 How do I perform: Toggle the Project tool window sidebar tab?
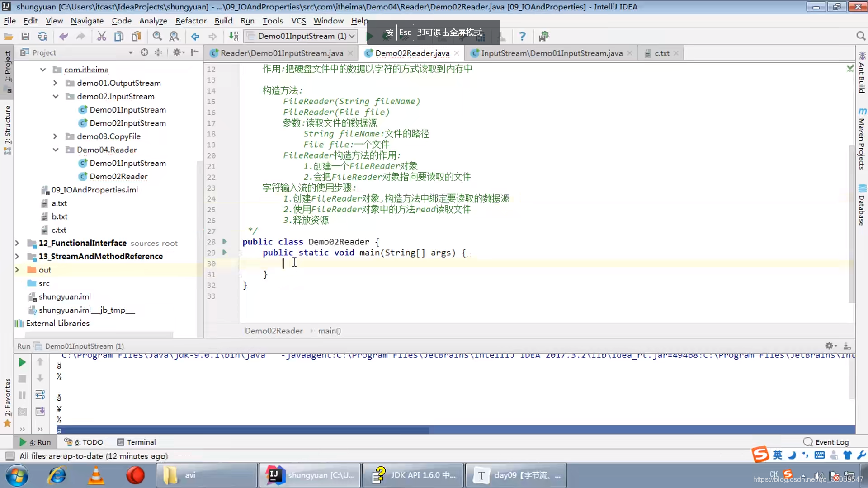8,68
